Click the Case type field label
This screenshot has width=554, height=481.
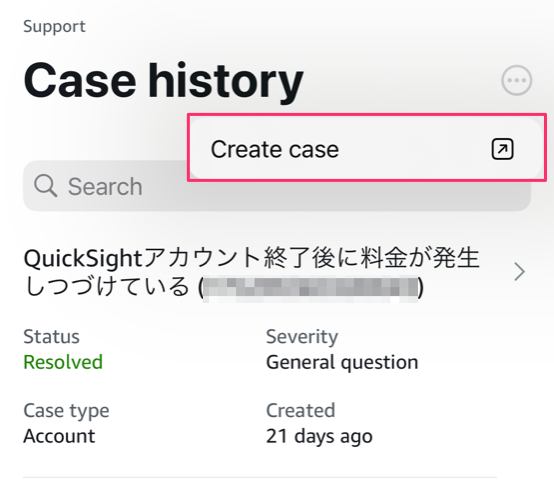pyautogui.click(x=66, y=411)
